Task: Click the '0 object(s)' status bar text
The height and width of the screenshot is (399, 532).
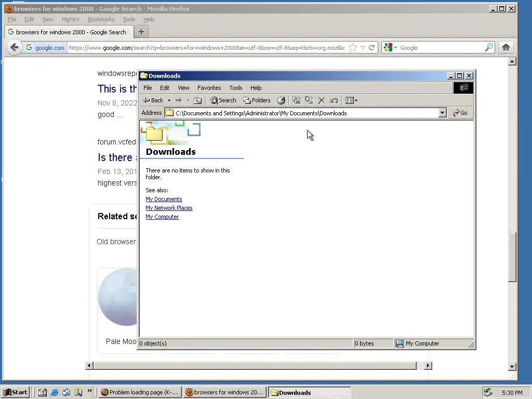Action: pos(153,343)
